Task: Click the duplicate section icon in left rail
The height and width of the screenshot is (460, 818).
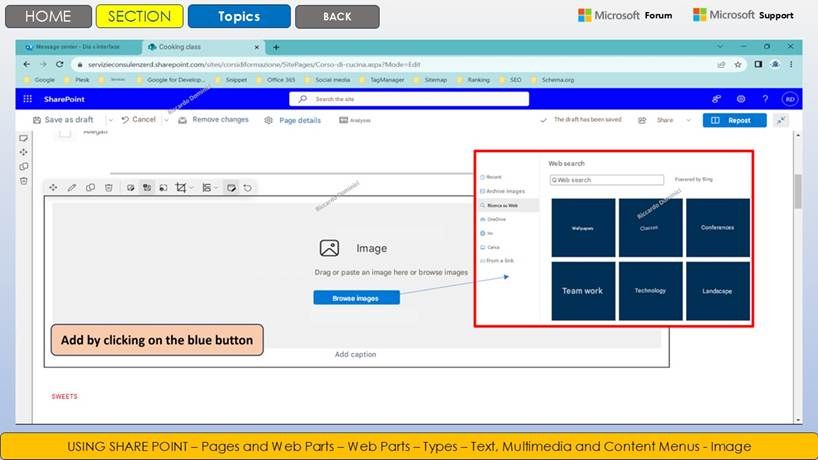Action: click(x=23, y=166)
